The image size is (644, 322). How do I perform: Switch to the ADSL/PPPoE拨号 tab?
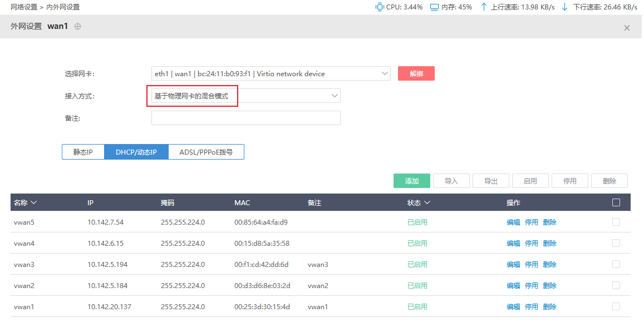[206, 152]
